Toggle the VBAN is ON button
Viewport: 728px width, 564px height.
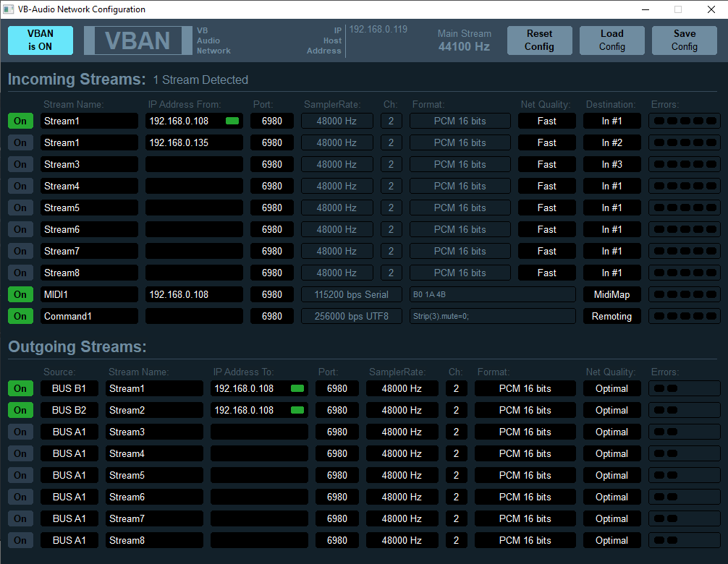(x=41, y=40)
